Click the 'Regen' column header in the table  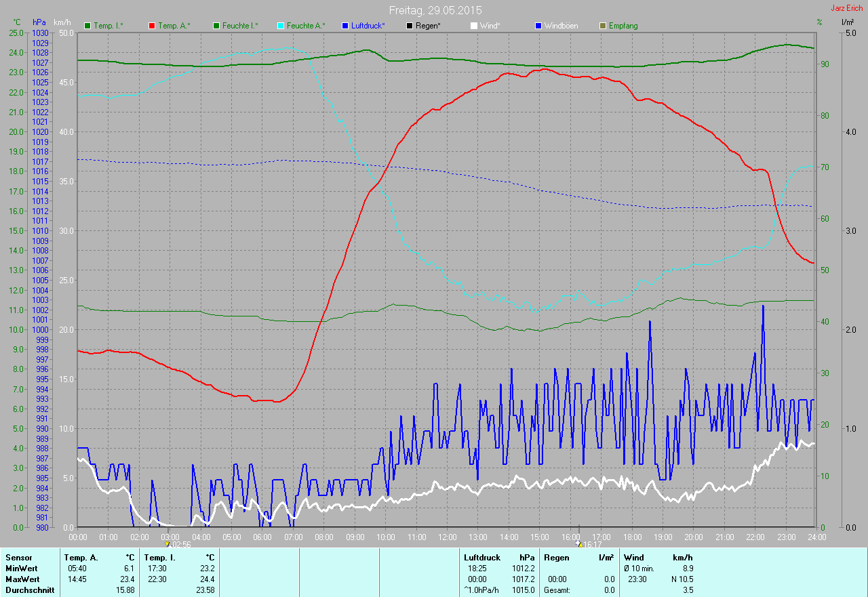pos(557,558)
